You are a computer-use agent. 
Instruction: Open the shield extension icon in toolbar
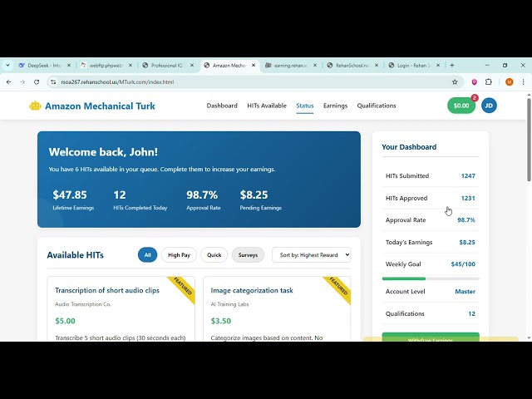point(475,81)
